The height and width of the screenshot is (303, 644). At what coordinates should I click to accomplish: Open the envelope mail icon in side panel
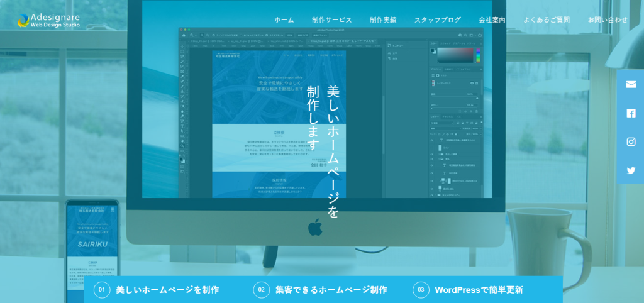click(631, 84)
